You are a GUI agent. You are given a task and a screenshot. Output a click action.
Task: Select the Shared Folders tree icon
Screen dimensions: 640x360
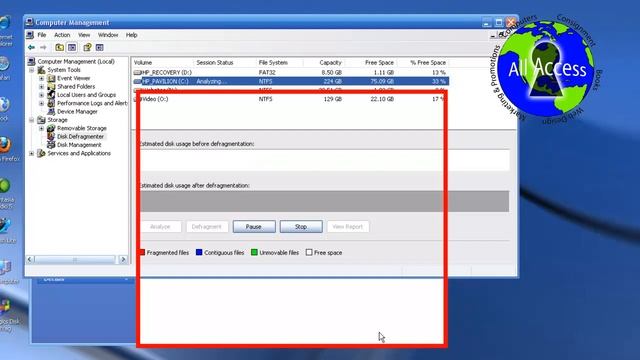coord(51,87)
